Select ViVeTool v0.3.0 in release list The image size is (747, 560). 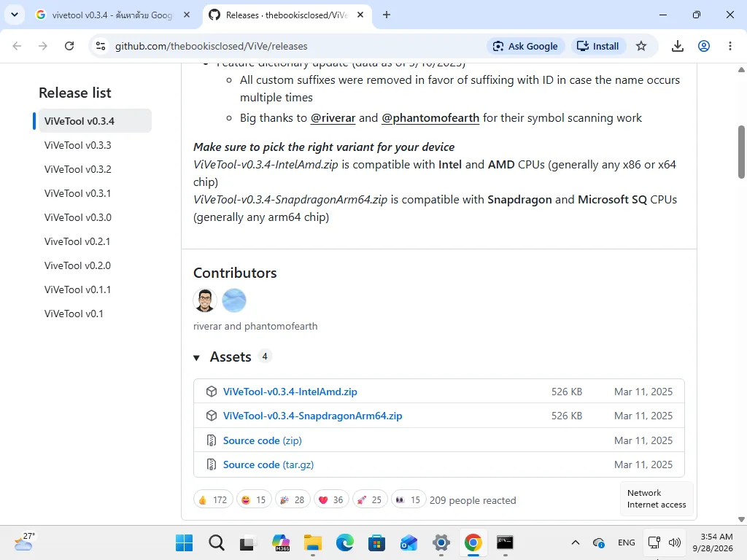(77, 217)
